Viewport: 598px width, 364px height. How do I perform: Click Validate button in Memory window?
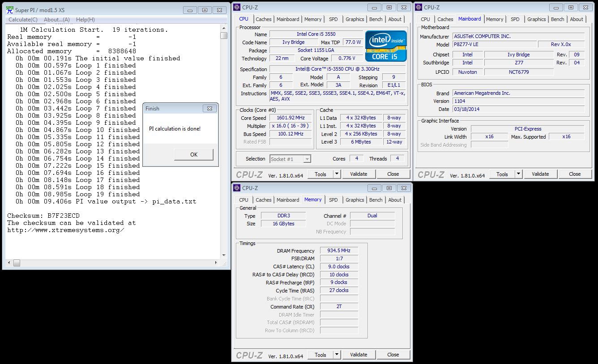click(359, 355)
